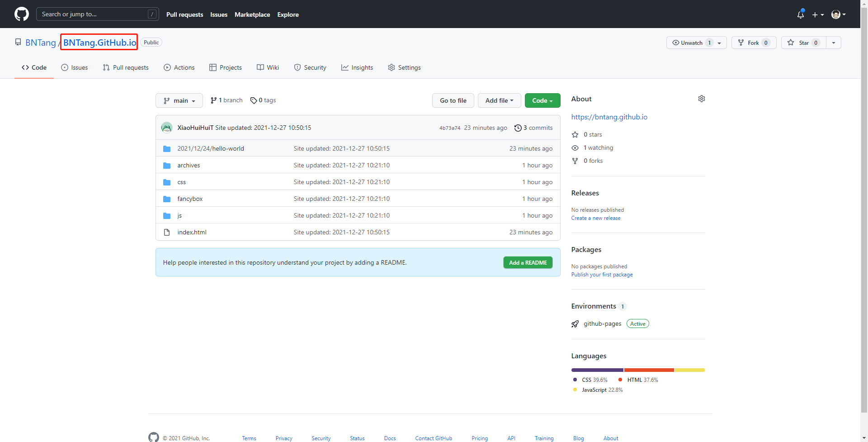Open the user avatar menu
868x442 pixels.
838,14
